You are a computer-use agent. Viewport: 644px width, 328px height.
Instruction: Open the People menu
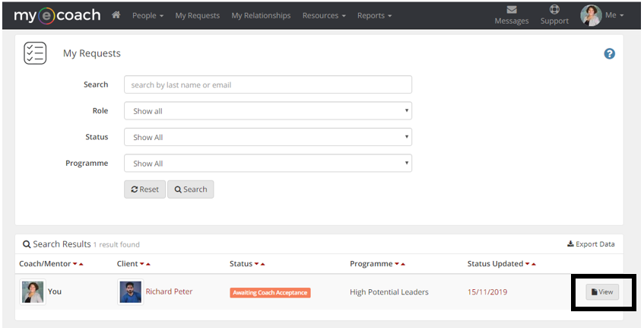pos(148,16)
